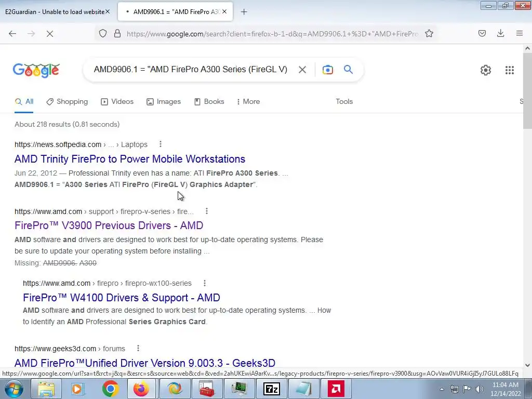This screenshot has height=399, width=532.
Task: Click the scrollbar down arrow
Action: 527,365
